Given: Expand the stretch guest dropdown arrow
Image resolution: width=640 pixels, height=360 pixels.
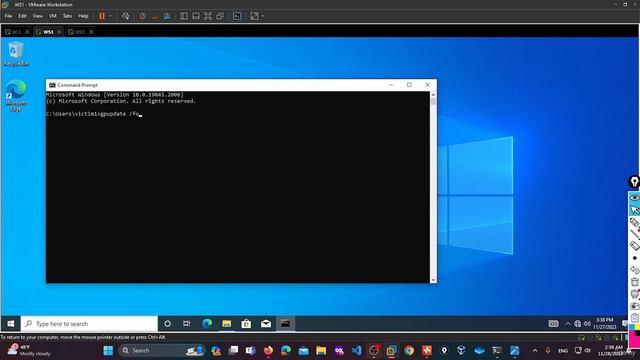Looking at the screenshot, I should [262, 16].
